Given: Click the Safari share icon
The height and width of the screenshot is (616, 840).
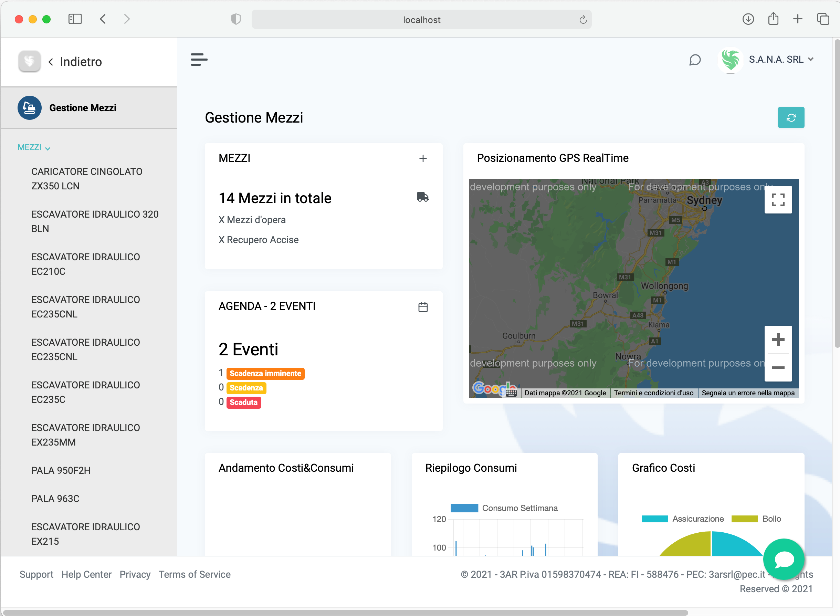Looking at the screenshot, I should (773, 19).
